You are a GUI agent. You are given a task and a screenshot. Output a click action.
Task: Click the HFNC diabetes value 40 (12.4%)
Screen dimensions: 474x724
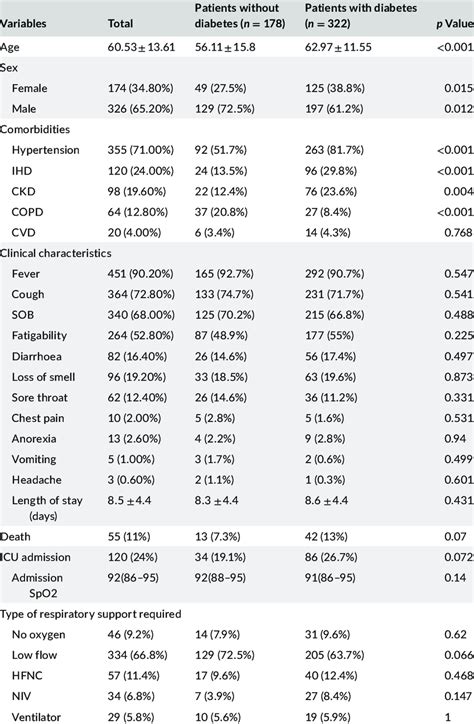click(x=331, y=676)
